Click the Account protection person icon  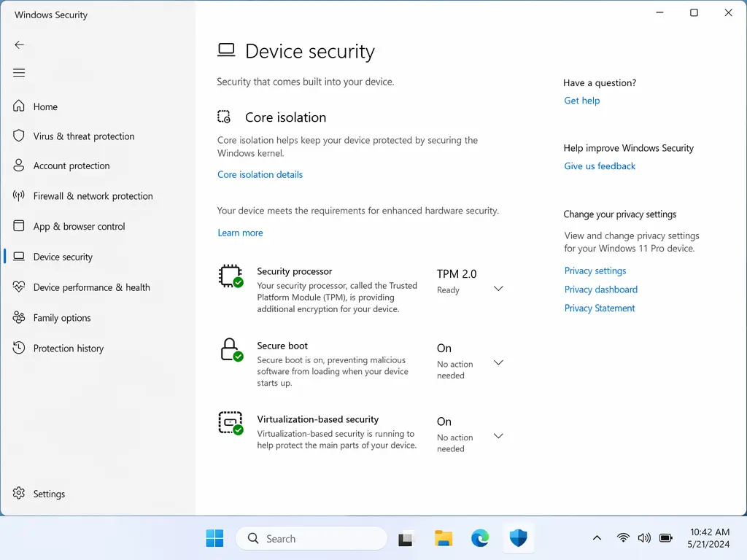[18, 166]
